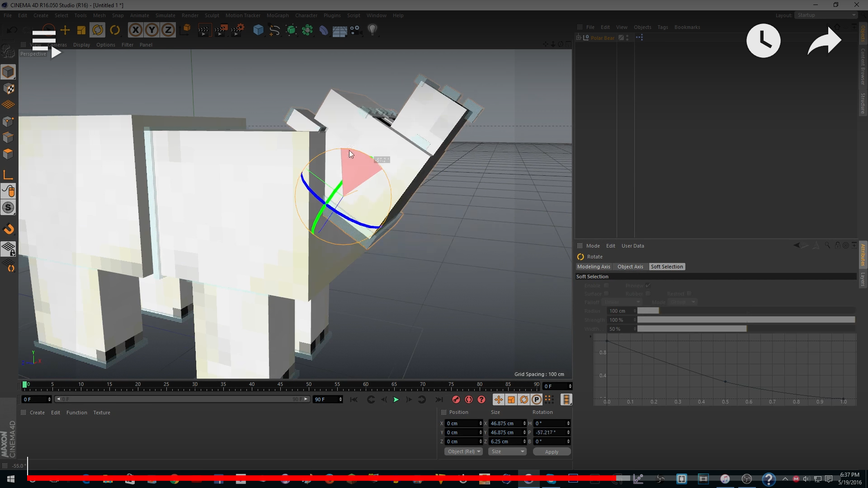The width and height of the screenshot is (868, 488).
Task: Switch to Modeling Axis tab
Action: 594,267
